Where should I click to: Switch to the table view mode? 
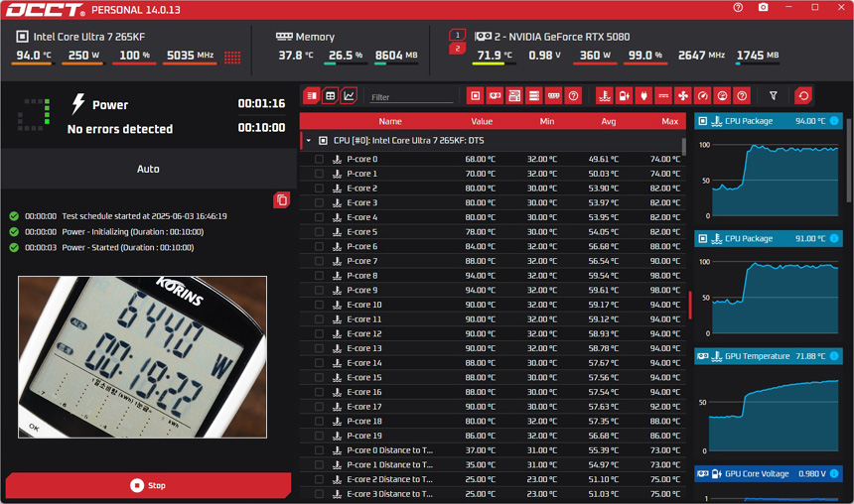tap(331, 96)
